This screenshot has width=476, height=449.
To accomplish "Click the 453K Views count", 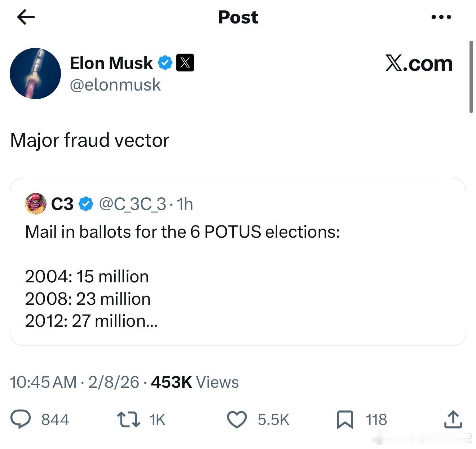I will (195, 382).
